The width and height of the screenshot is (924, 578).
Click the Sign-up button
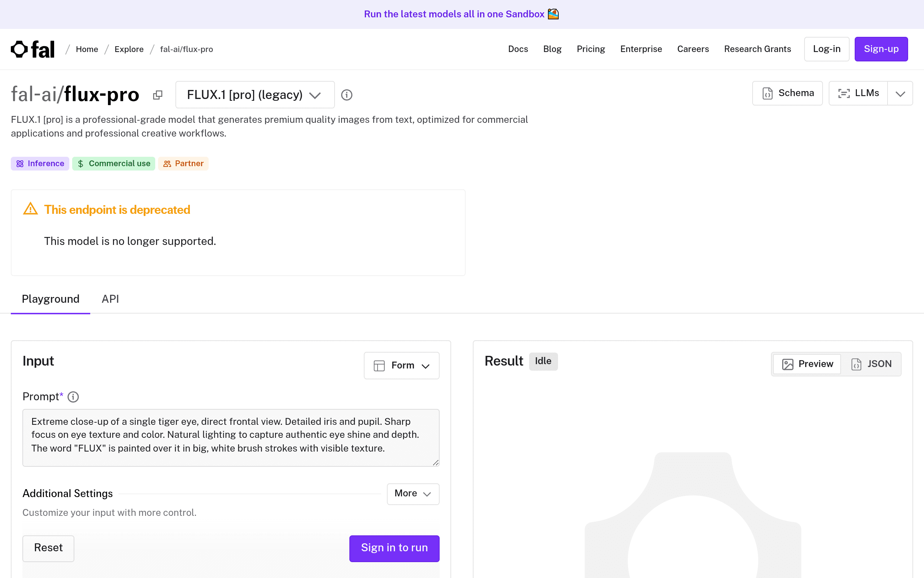(x=881, y=49)
